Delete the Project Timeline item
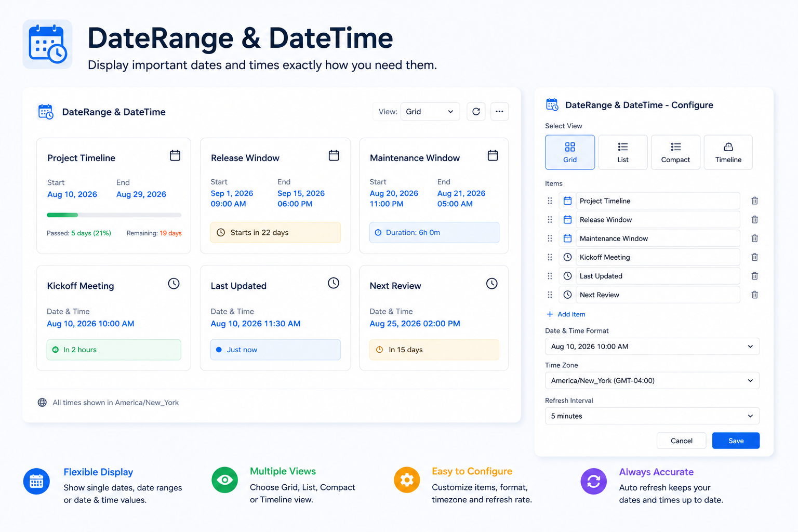 [x=754, y=201]
